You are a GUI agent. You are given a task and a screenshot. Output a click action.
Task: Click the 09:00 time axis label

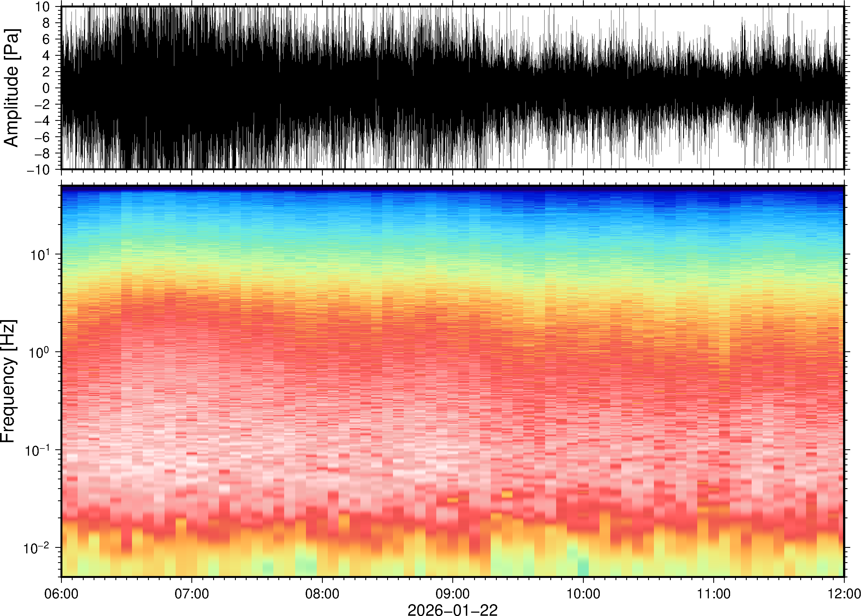click(x=452, y=594)
